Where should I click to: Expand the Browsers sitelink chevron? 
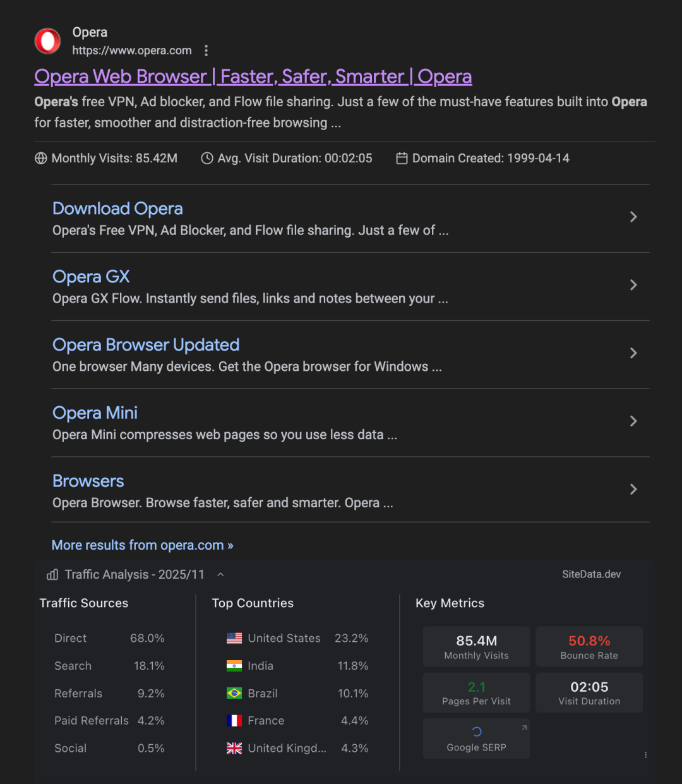click(x=633, y=490)
